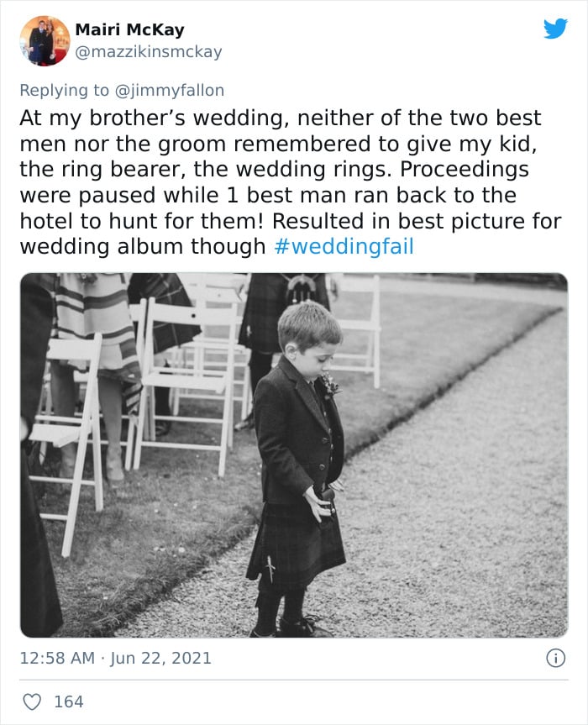Open the @mazzikinsmckay handle
The height and width of the screenshot is (725, 588).
point(149,52)
